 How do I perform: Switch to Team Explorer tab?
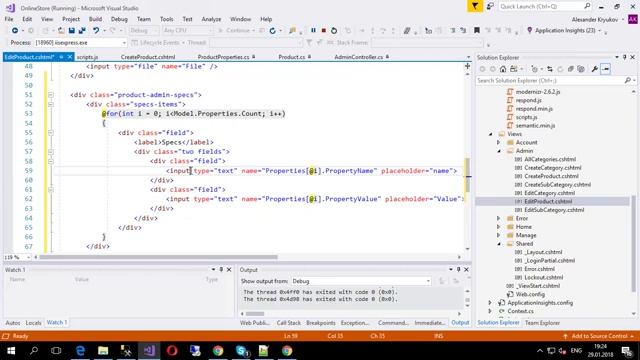pyautogui.click(x=542, y=323)
